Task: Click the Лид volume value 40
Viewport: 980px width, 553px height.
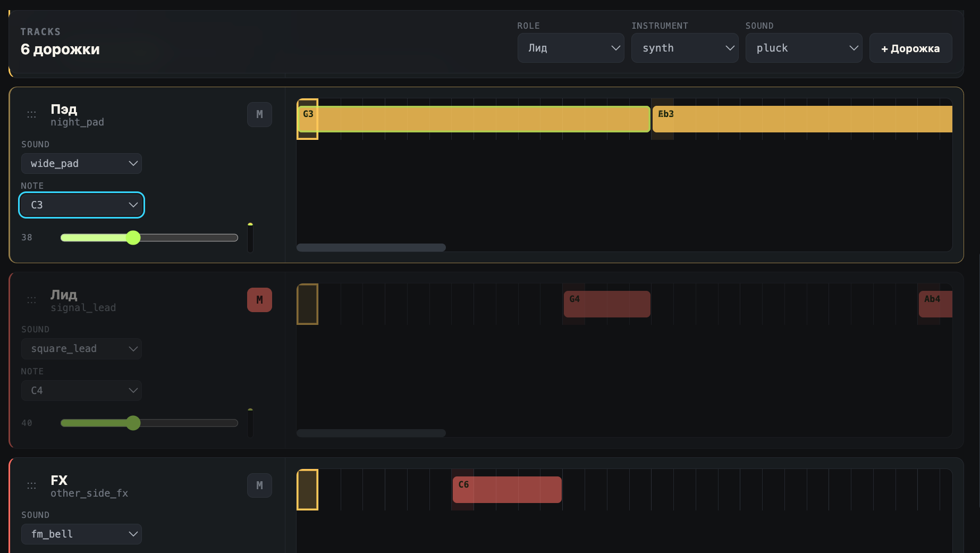Action: pyautogui.click(x=27, y=423)
